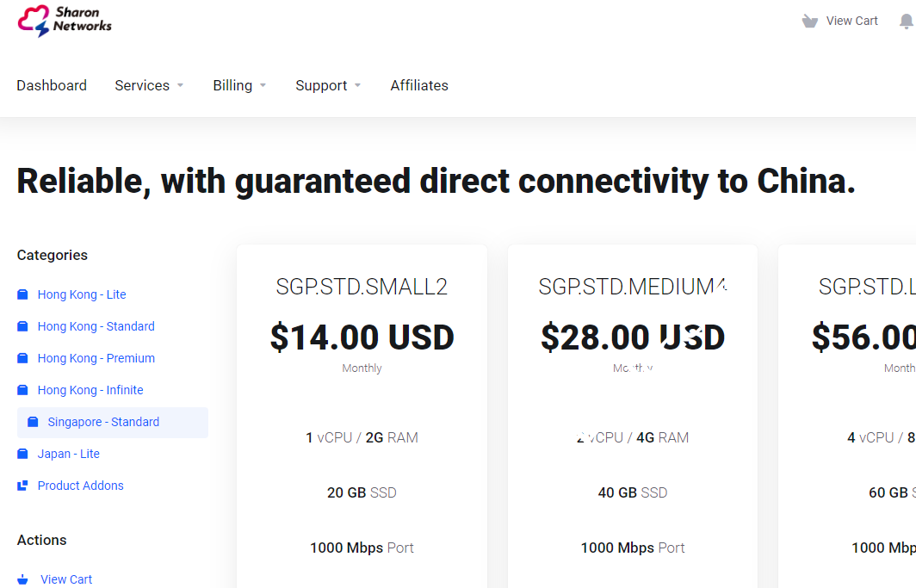Click the Singapore - Standard category icon
This screenshot has height=588, width=916.
click(x=34, y=422)
